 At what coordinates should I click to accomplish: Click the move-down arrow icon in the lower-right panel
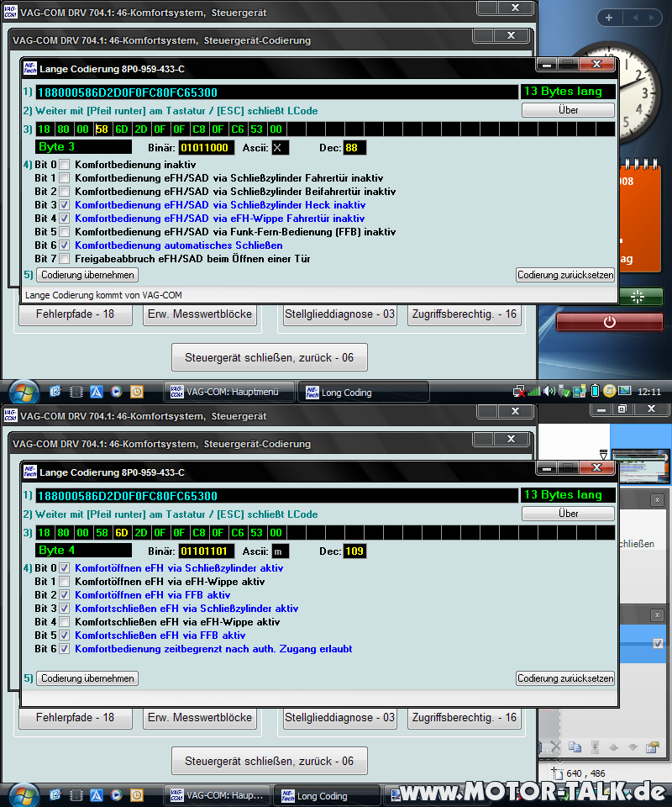click(x=633, y=747)
